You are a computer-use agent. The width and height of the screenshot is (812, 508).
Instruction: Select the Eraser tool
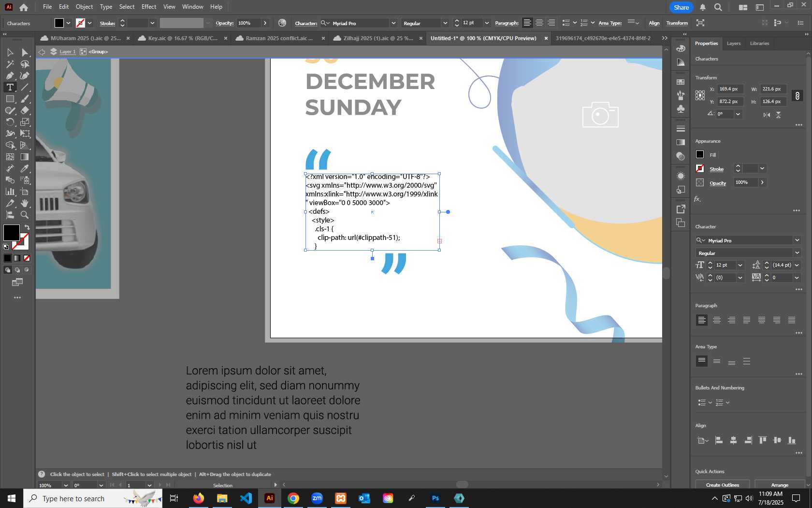(x=25, y=110)
